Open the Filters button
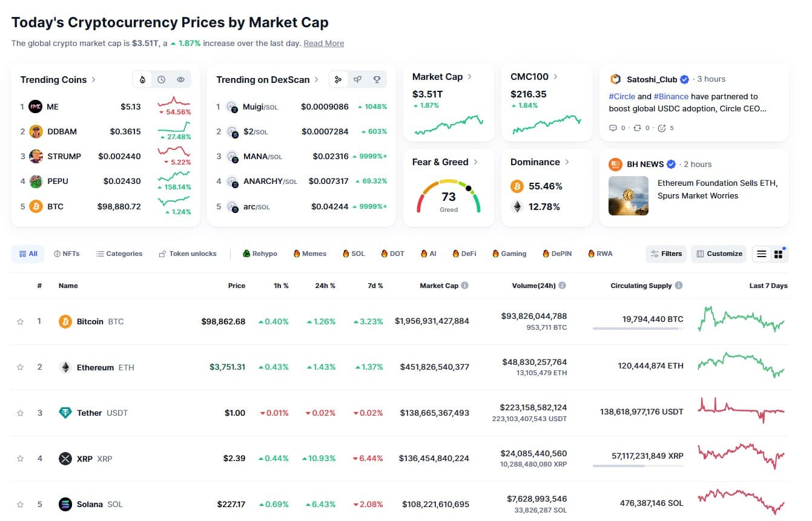812x521 pixels. tap(666, 254)
